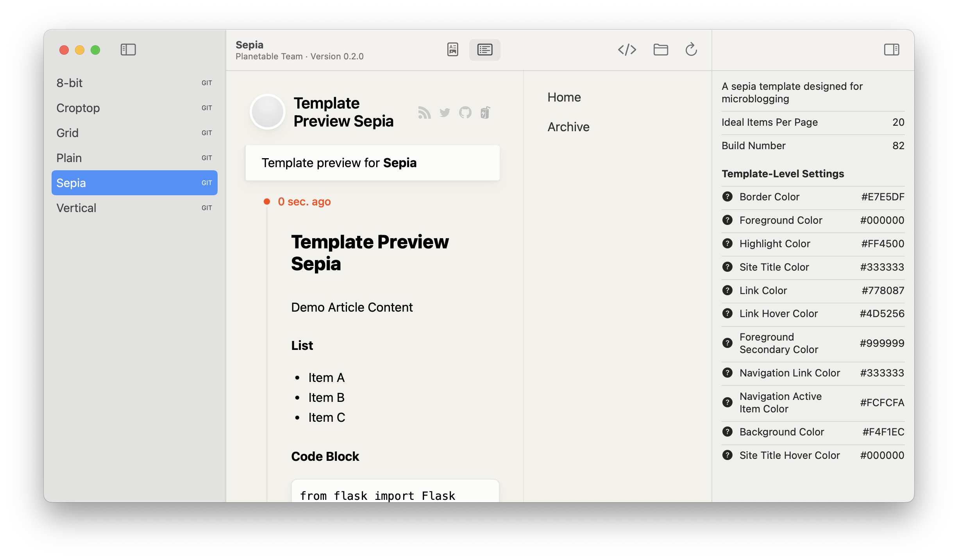
Task: Show help for Border Color setting
Action: (x=727, y=196)
